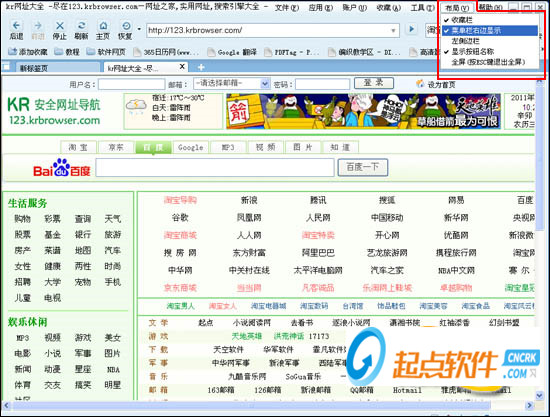
Task: Click the blue Go arrow next to address bar
Action: pos(411,29)
